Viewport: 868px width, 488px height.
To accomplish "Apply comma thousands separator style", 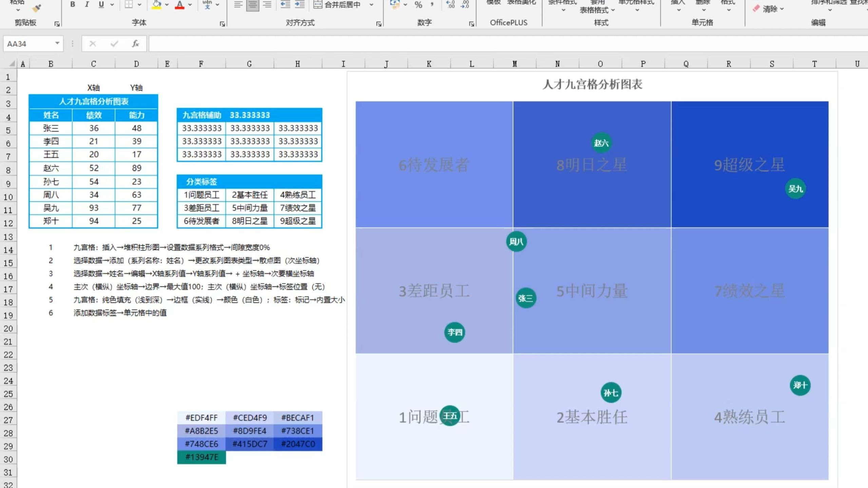I will (431, 5).
